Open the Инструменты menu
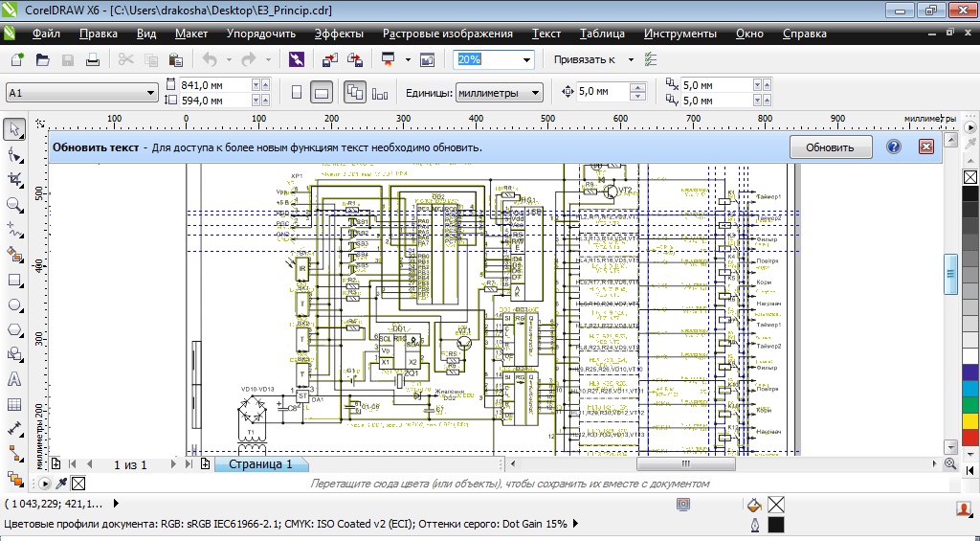Viewport: 980px width, 541px height. 680,34
